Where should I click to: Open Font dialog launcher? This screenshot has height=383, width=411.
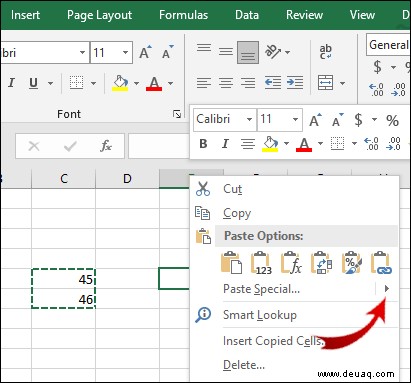click(x=177, y=114)
